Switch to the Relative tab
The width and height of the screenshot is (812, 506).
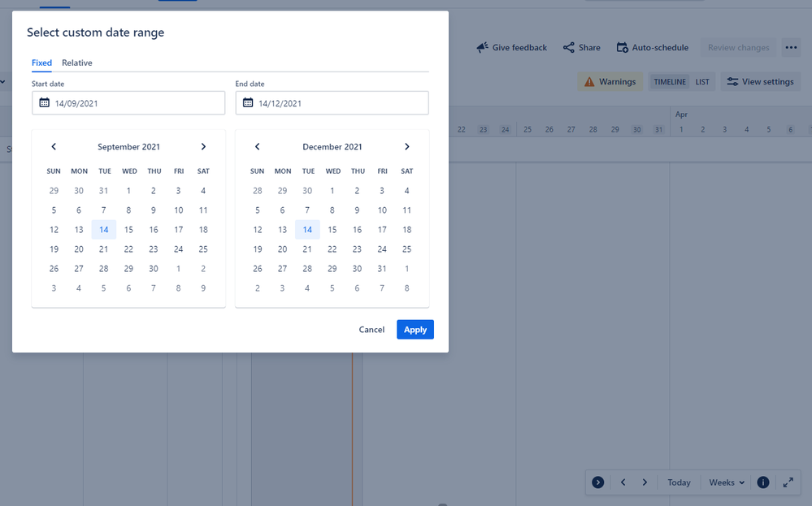coord(77,63)
